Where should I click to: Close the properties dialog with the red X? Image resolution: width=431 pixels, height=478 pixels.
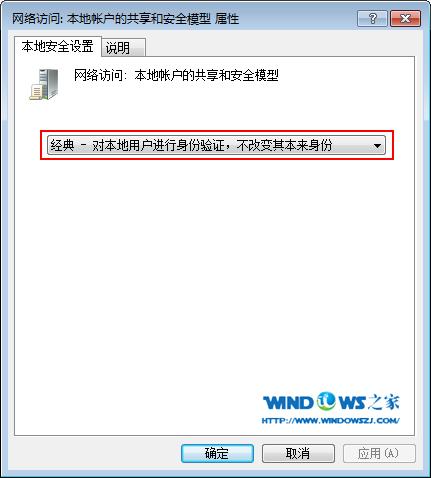[x=405, y=18]
